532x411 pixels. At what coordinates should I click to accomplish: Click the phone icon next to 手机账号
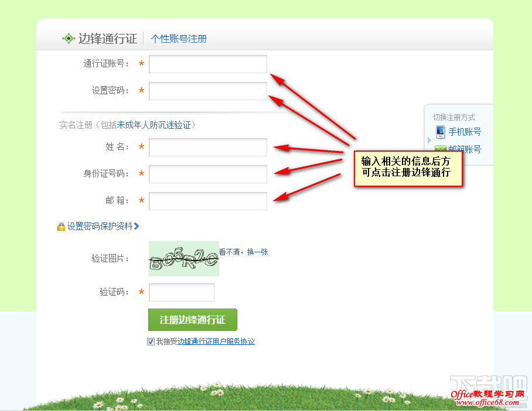tap(441, 132)
